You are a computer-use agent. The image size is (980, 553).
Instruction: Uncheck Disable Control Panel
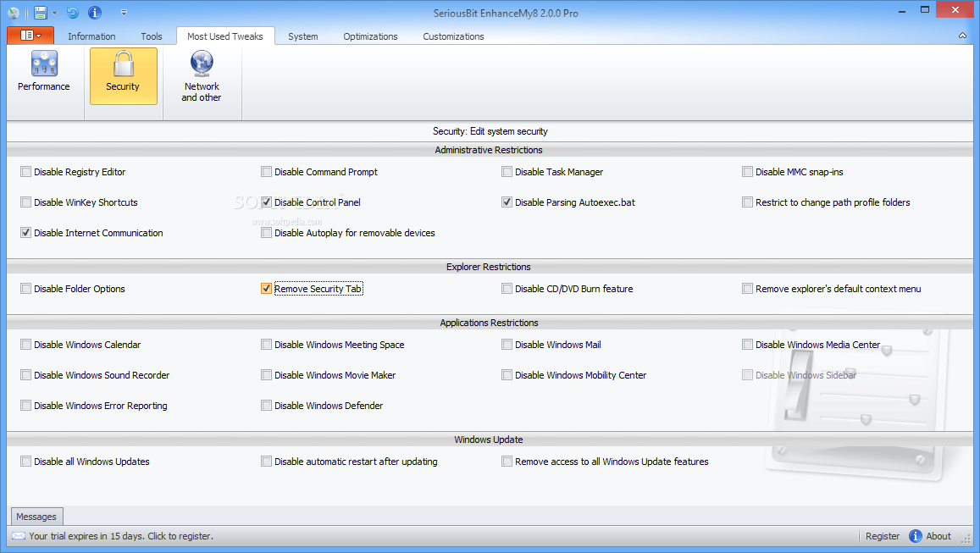(x=266, y=202)
